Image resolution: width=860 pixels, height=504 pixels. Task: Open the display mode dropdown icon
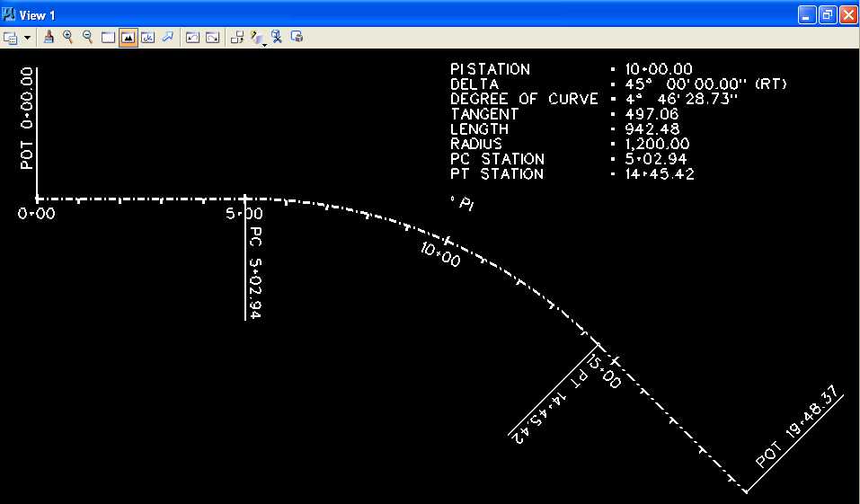[x=258, y=38]
